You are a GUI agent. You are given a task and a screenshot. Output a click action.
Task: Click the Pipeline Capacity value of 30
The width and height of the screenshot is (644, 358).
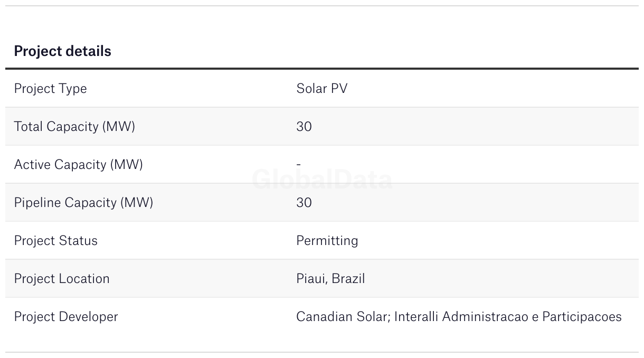click(x=304, y=203)
